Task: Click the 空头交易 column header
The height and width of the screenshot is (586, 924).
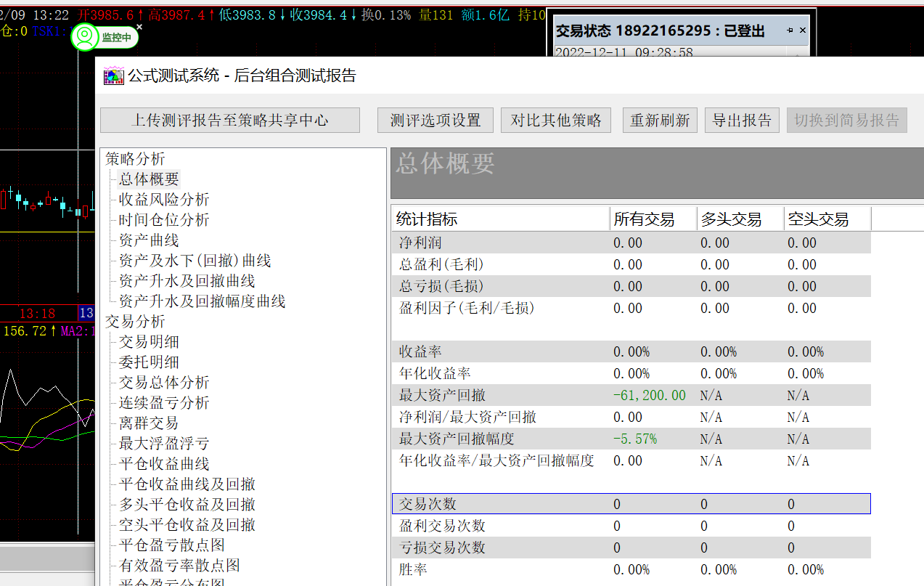Action: [827, 219]
